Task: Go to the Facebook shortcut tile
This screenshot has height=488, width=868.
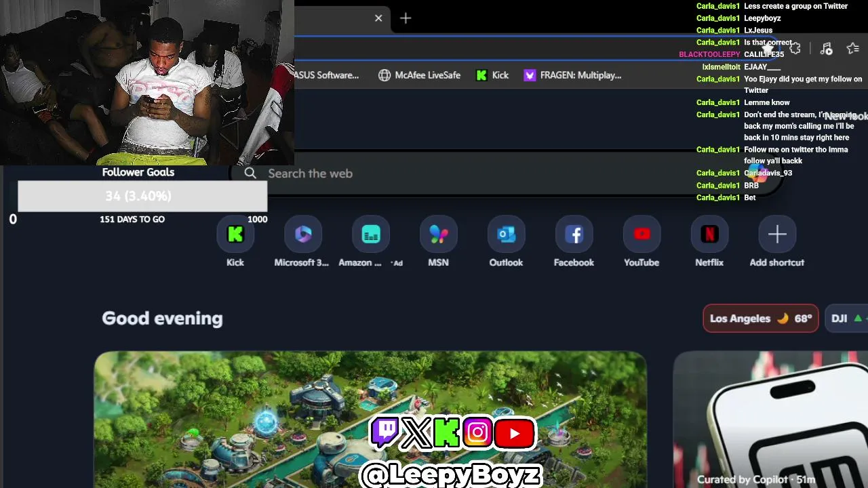Action: 574,235
